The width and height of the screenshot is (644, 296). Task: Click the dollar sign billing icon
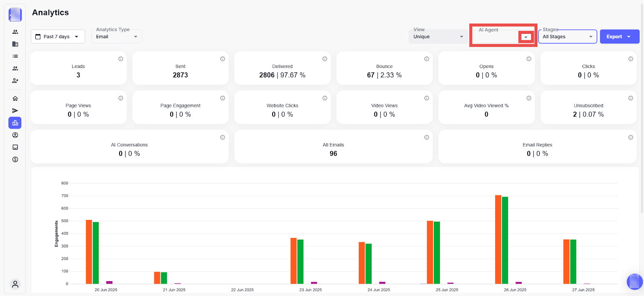pos(15,159)
